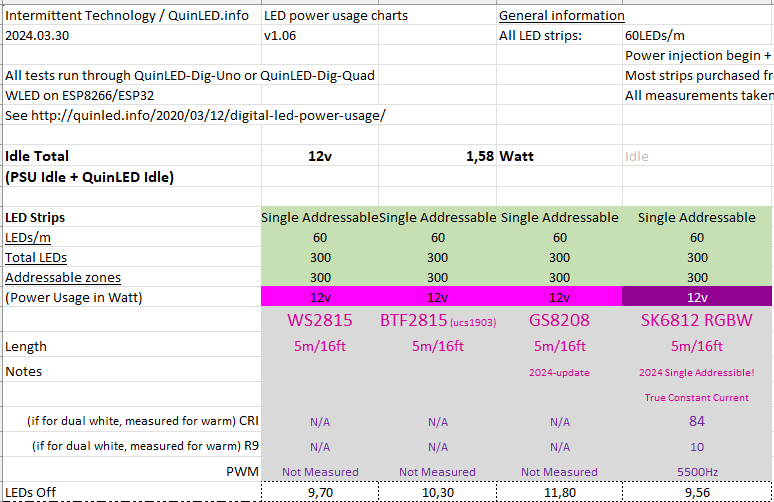Select 5m/16ft length under WS2815
This screenshot has width=774, height=502.
(320, 346)
